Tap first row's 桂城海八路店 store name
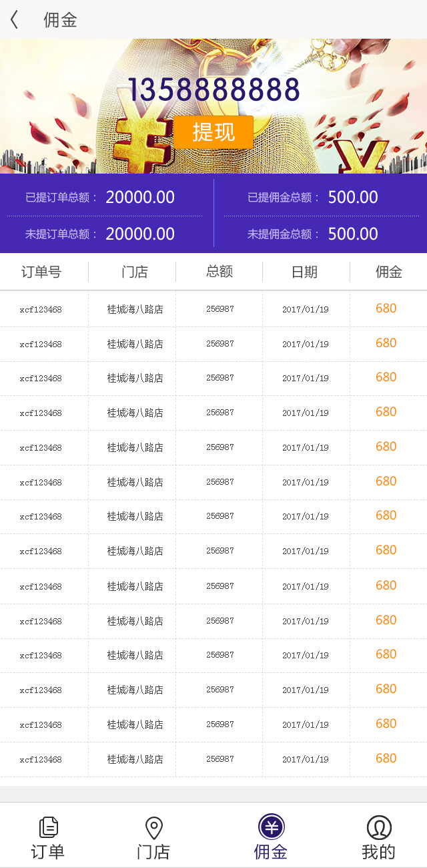This screenshot has height=868, width=427. pos(135,309)
